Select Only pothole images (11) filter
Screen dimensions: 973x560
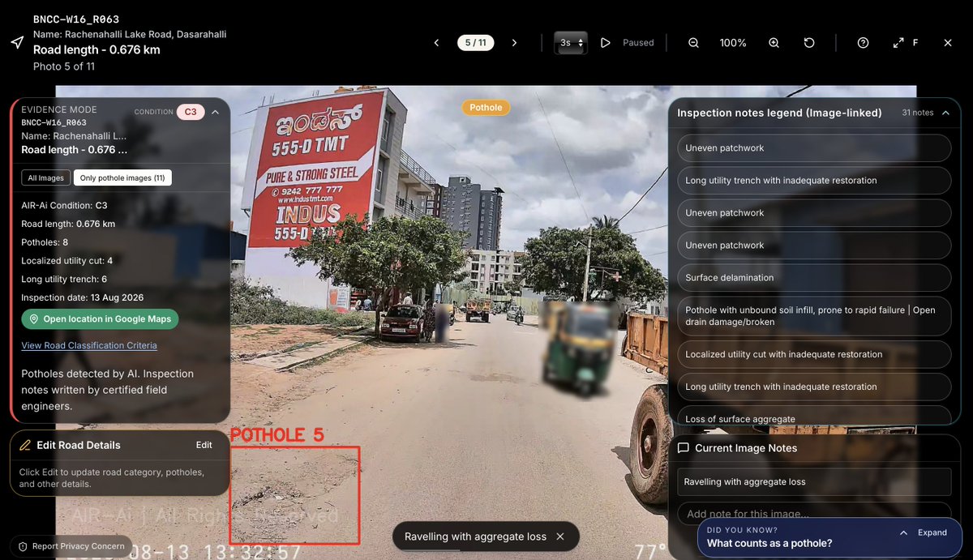tap(122, 178)
